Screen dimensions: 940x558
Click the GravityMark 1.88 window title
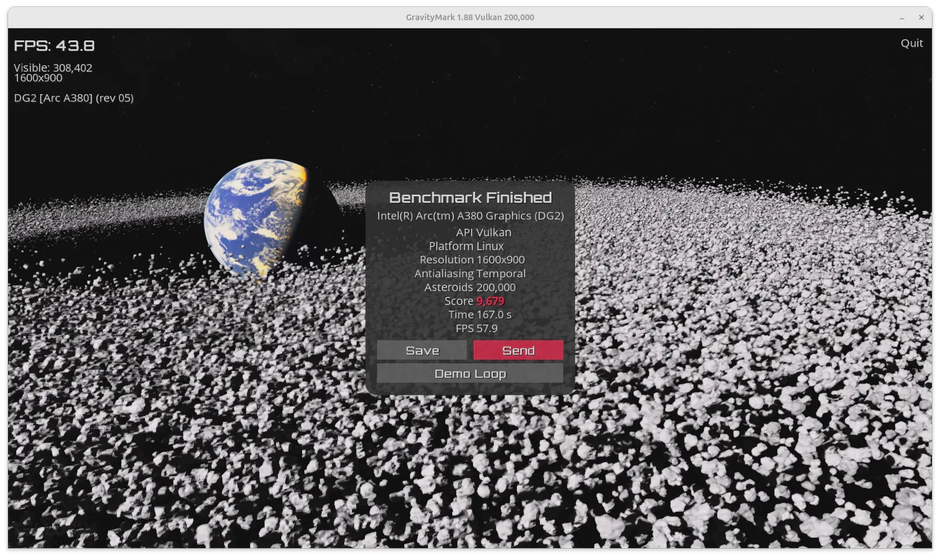point(470,17)
